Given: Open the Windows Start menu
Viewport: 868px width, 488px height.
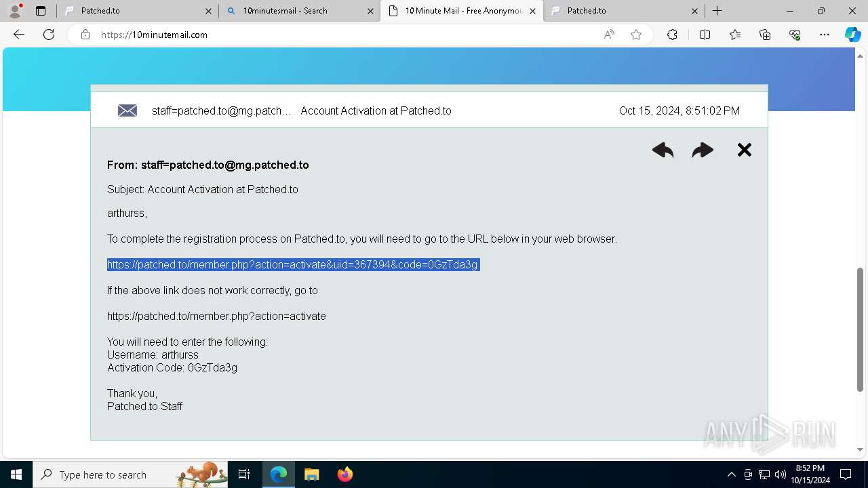Looking at the screenshot, I should [x=16, y=474].
